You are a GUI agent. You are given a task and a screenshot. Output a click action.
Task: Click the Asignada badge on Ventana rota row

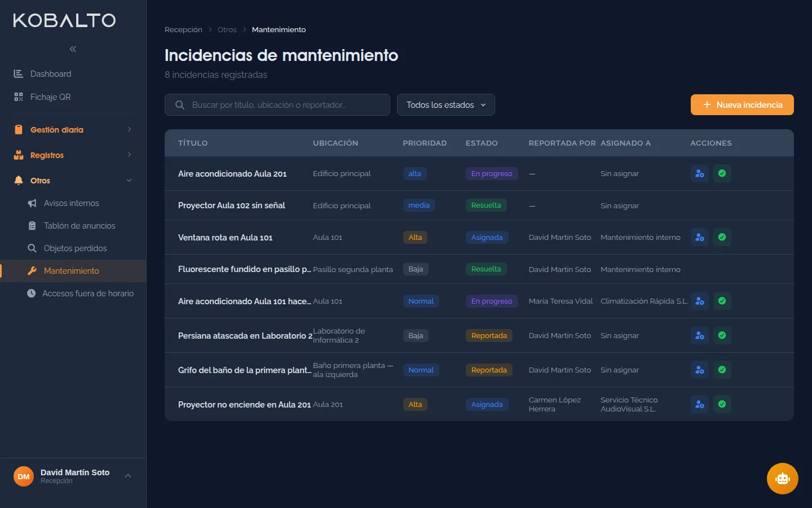(x=487, y=237)
